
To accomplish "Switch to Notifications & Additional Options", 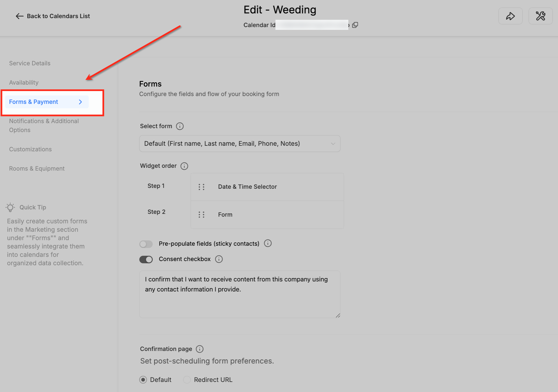I will coord(44,125).
